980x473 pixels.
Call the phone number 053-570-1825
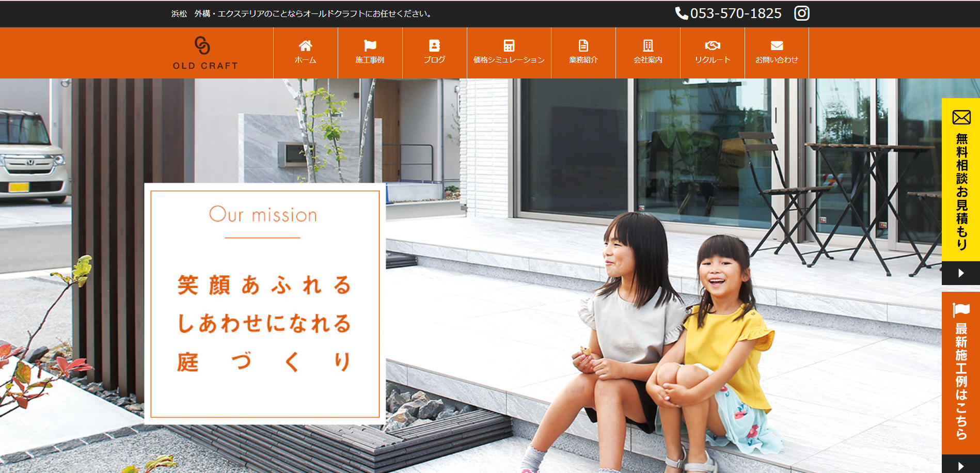tap(729, 13)
